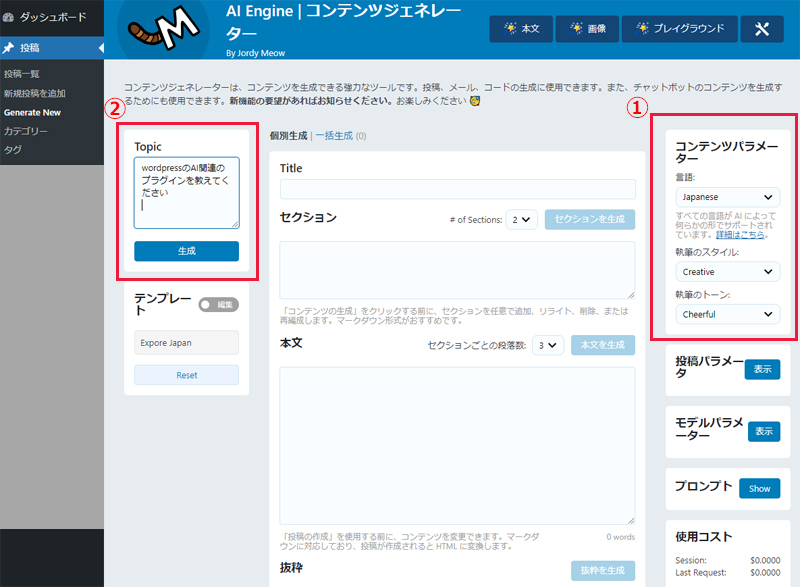Click the AI Engine cat logo
800x587 pixels.
(163, 29)
